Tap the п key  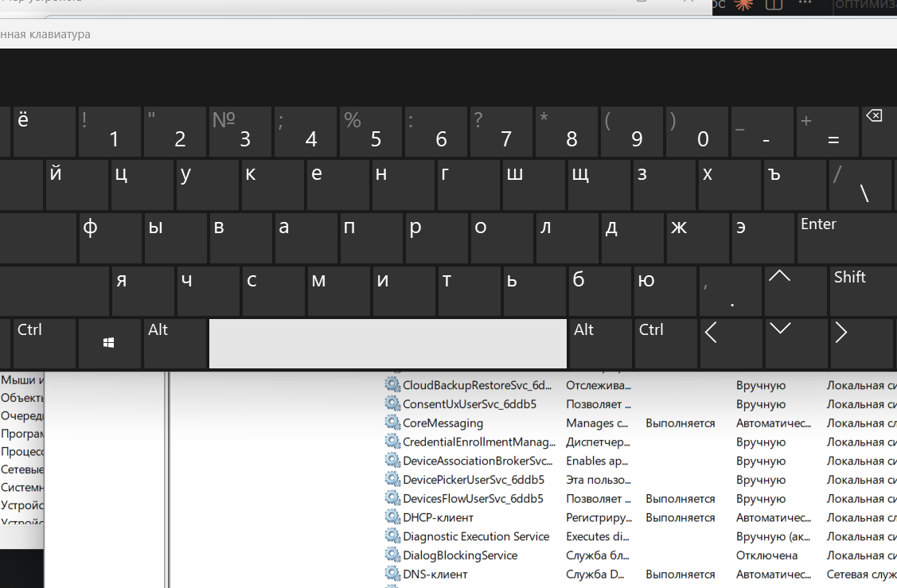tap(371, 238)
